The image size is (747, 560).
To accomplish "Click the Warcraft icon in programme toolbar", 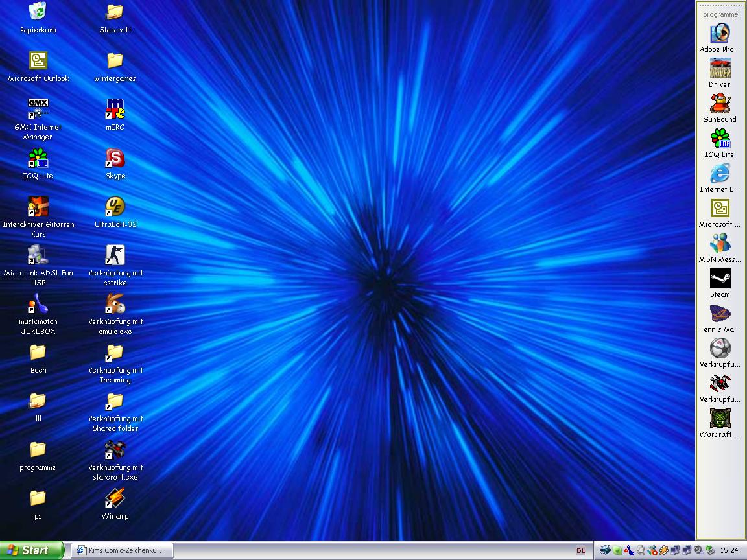I will pos(720,419).
